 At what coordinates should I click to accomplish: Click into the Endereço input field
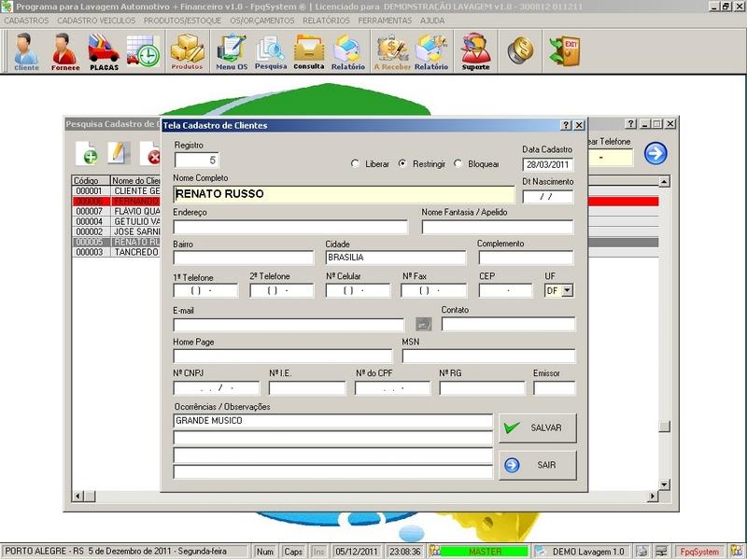click(290, 227)
